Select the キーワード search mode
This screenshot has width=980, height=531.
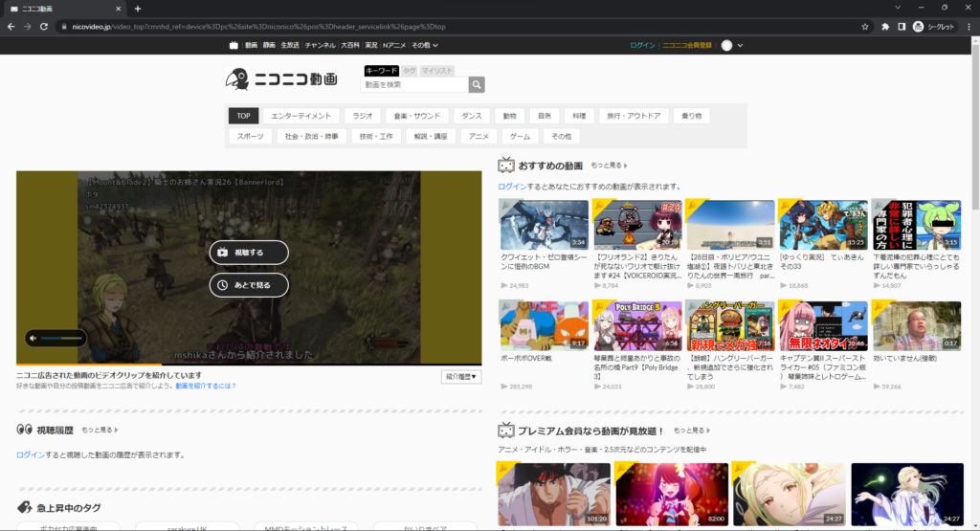381,71
